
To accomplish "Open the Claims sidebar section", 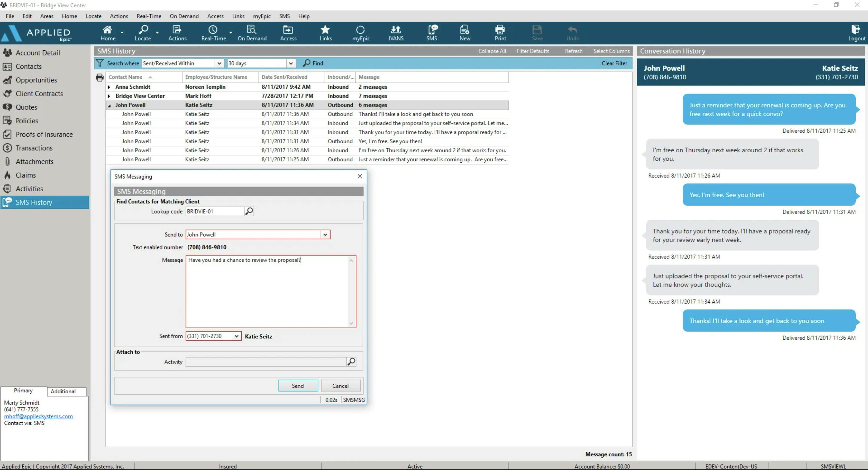I will click(x=26, y=175).
